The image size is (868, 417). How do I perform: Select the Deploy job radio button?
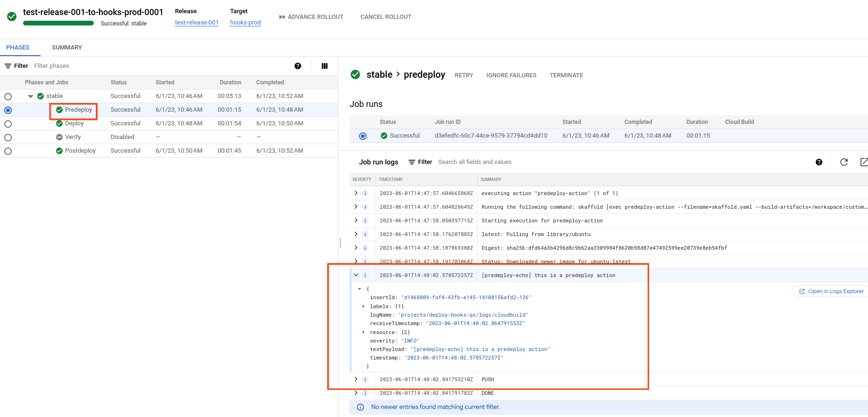coord(8,124)
